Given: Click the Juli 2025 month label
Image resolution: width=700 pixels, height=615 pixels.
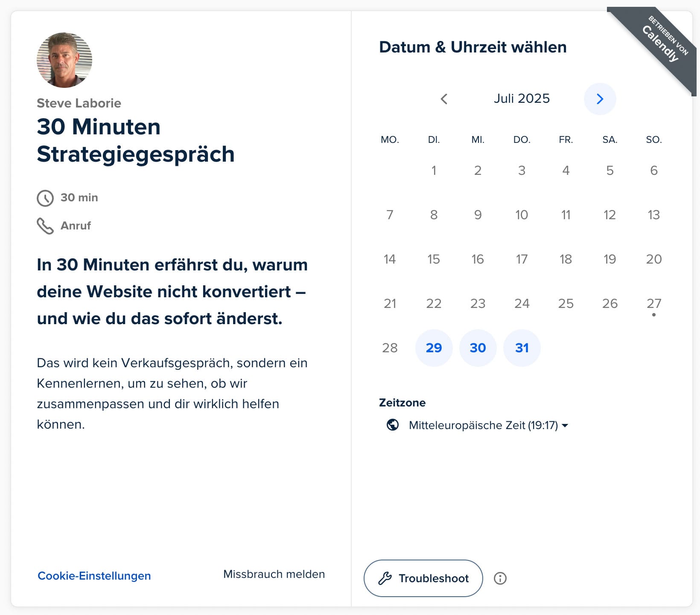Looking at the screenshot, I should pyautogui.click(x=522, y=99).
